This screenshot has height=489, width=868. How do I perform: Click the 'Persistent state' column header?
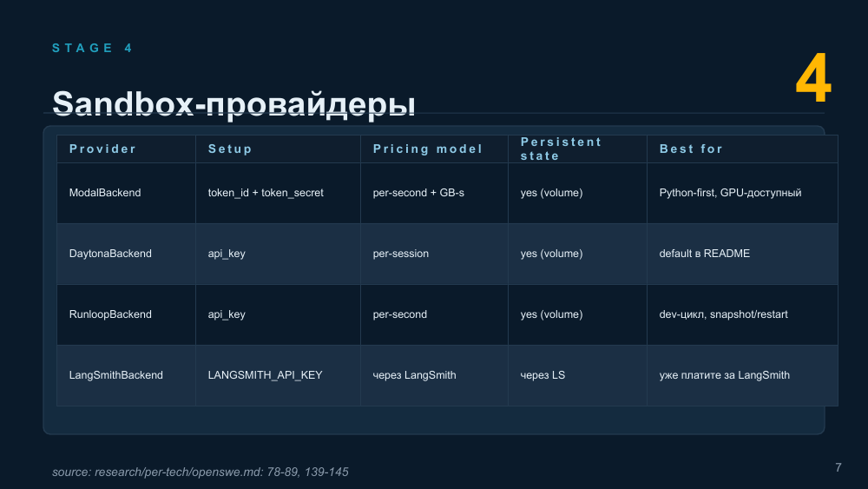pyautogui.click(x=577, y=149)
